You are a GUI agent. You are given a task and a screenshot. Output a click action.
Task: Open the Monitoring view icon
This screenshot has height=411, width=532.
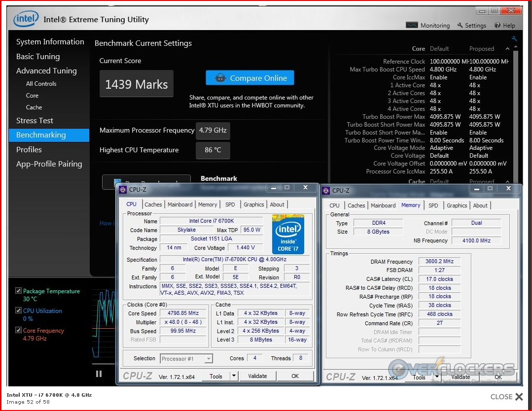[412, 26]
